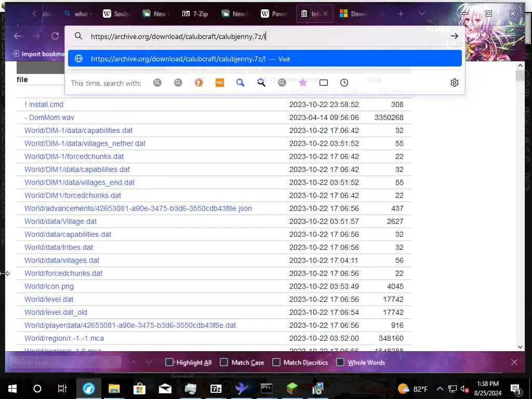Open World/data/Village.dat link
532x399 pixels.
tap(60, 221)
